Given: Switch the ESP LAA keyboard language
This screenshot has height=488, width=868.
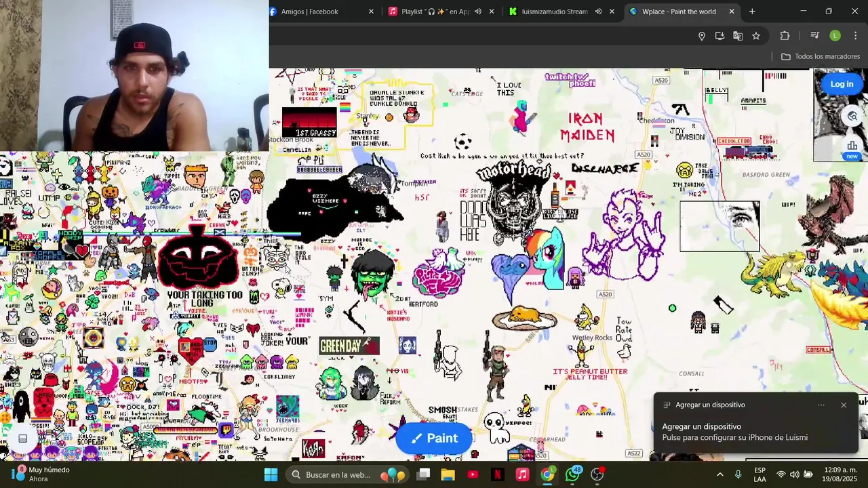Looking at the screenshot, I should pos(760,474).
